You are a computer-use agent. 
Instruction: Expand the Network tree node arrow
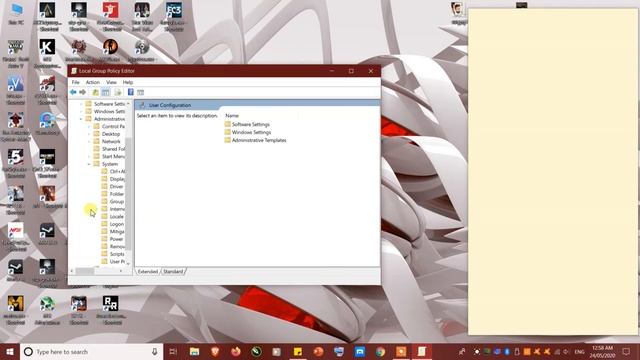89,141
